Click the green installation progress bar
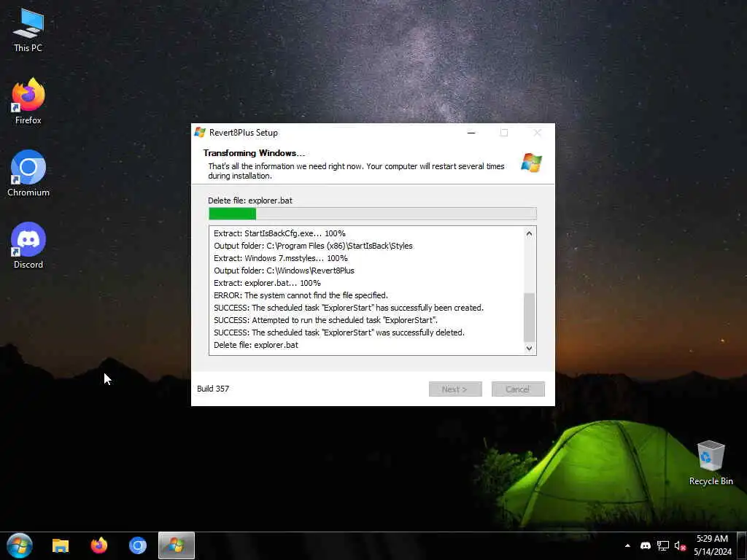 click(x=373, y=214)
